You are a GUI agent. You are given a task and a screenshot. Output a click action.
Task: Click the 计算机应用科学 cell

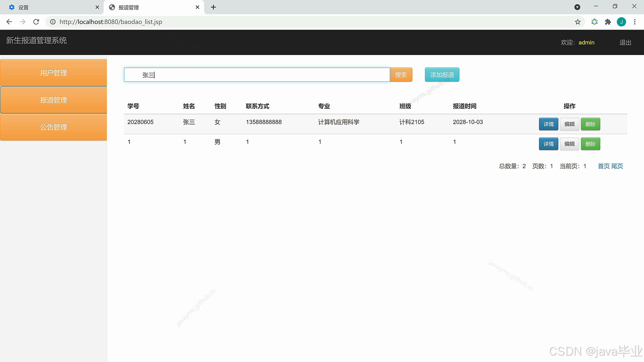339,122
